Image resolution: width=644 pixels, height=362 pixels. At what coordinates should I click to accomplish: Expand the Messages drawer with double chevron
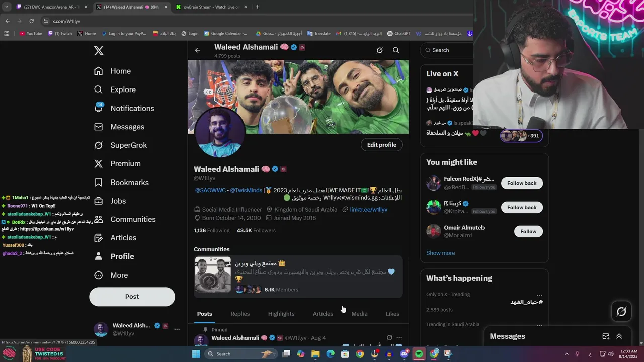pos(619,336)
